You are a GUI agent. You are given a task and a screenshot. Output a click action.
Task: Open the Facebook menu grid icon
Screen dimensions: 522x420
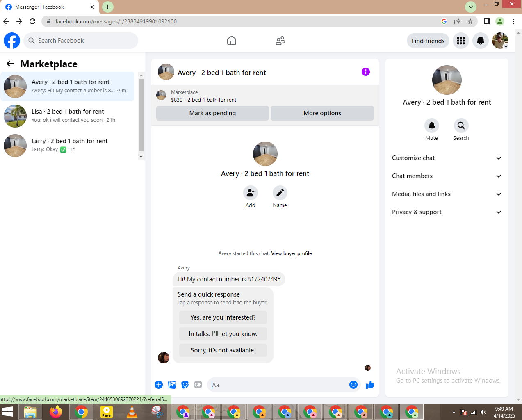[461, 41]
